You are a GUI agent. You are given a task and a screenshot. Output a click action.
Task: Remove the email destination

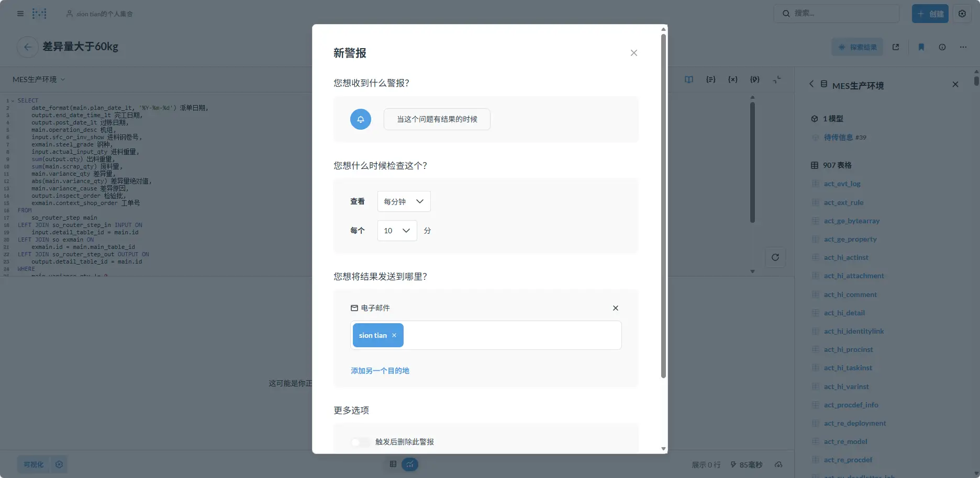click(x=615, y=308)
